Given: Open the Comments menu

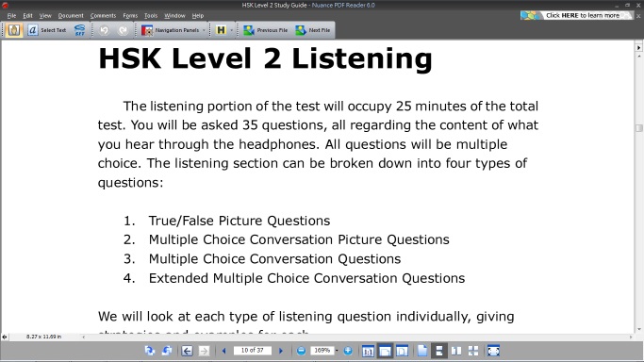Looking at the screenshot, I should click(103, 16).
